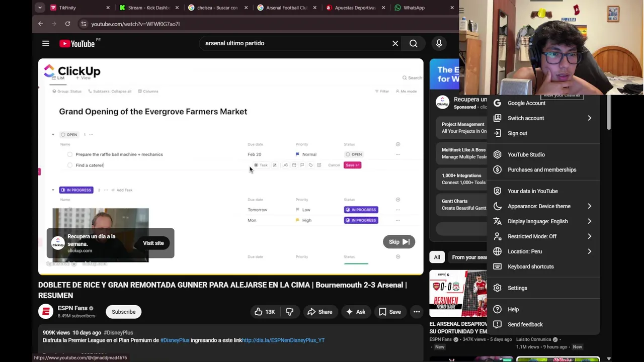Switch to chelsea - Buscar con Google tab
Image resolution: width=644 pixels, height=362 pixels.
coord(217,8)
